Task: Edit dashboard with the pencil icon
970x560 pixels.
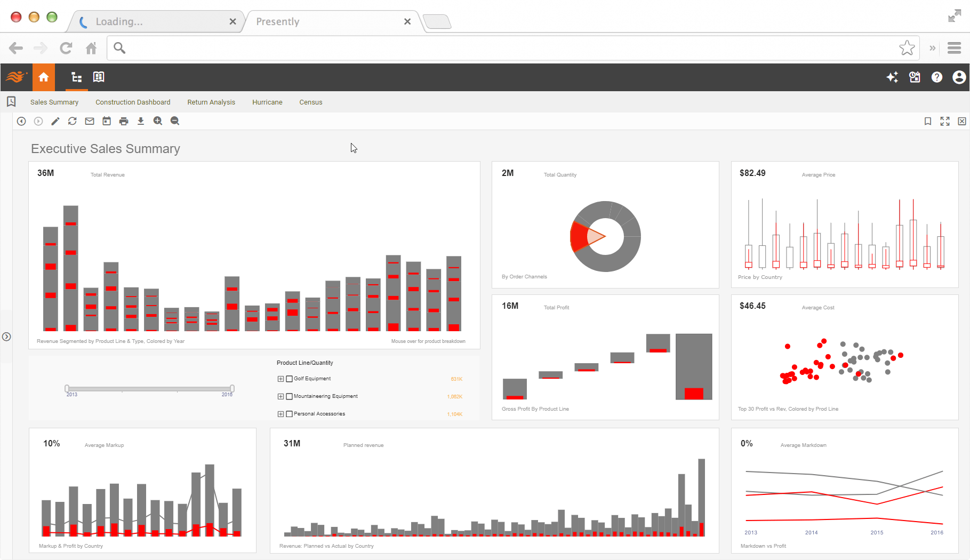Action: [55, 121]
